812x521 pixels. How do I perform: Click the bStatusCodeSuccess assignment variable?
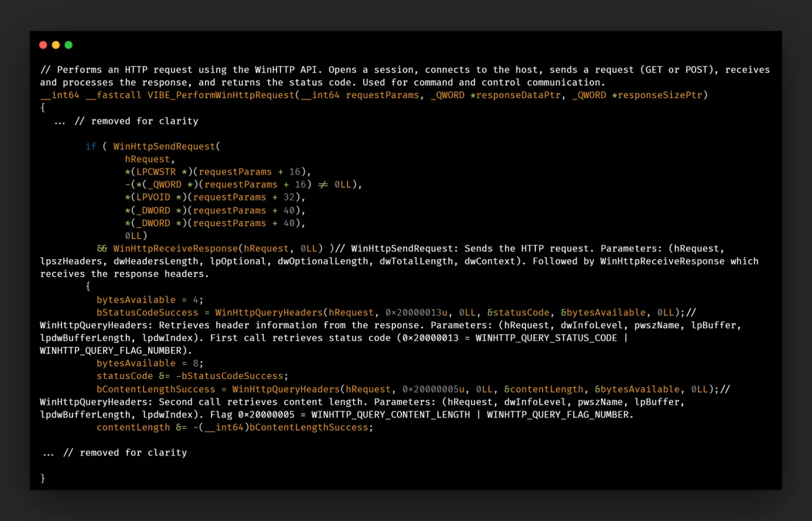pos(148,313)
